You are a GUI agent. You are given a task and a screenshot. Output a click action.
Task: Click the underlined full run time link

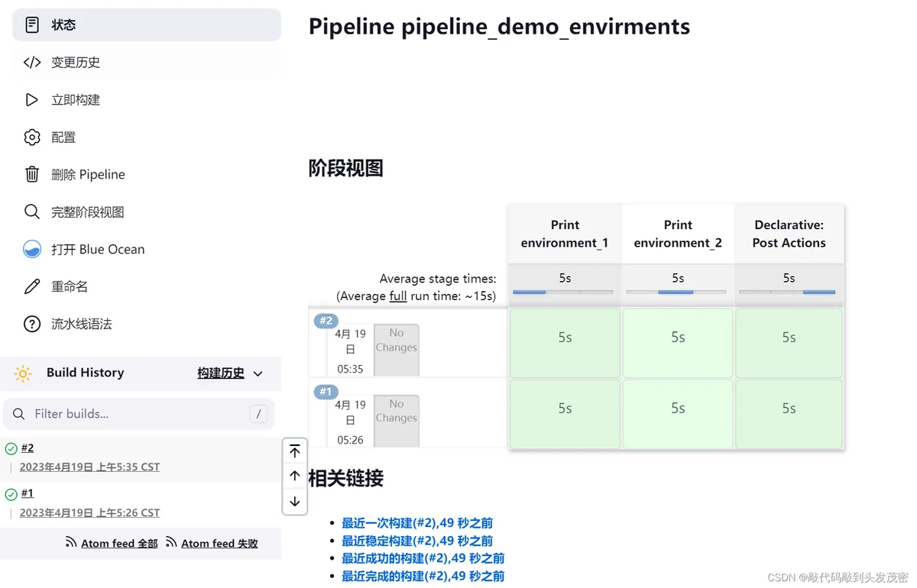pos(398,296)
